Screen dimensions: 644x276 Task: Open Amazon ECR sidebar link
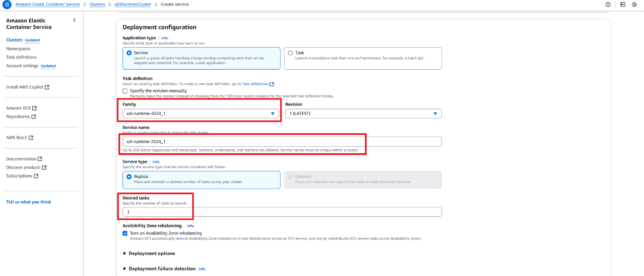(x=18, y=108)
